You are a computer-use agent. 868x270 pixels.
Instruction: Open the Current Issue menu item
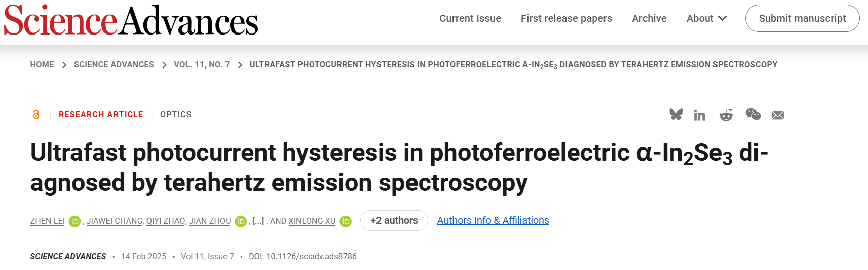[470, 18]
